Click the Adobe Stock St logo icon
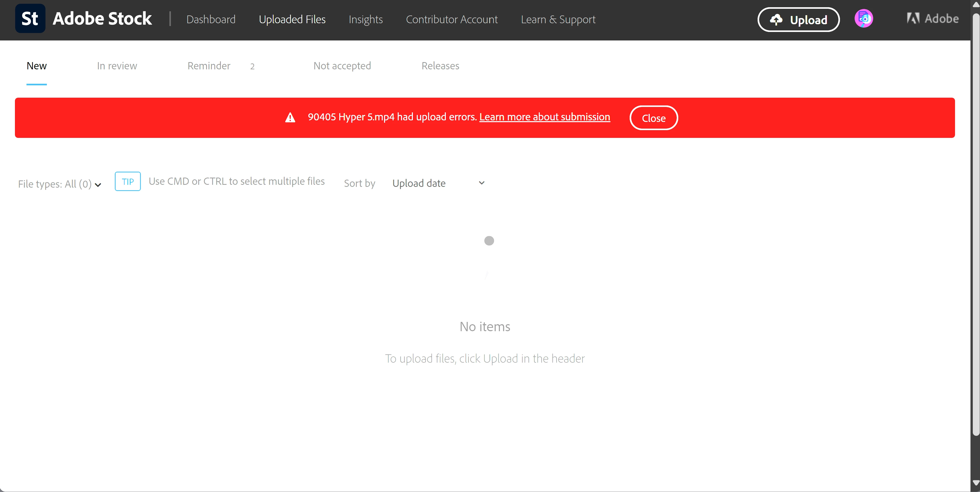Viewport: 980px width, 492px height. coord(30,19)
